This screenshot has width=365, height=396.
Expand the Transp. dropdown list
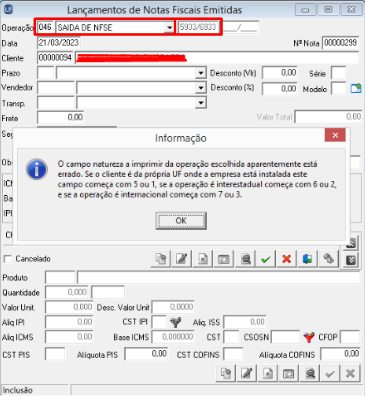tap(201, 103)
